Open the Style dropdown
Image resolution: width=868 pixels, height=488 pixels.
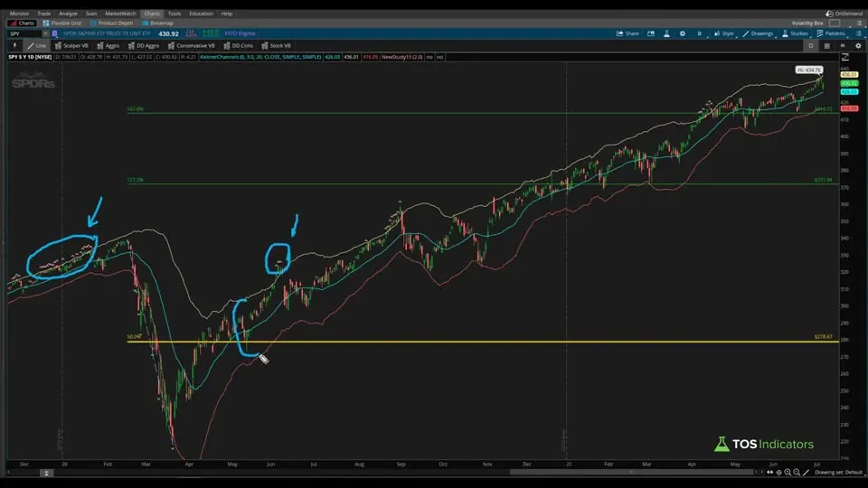(724, 33)
